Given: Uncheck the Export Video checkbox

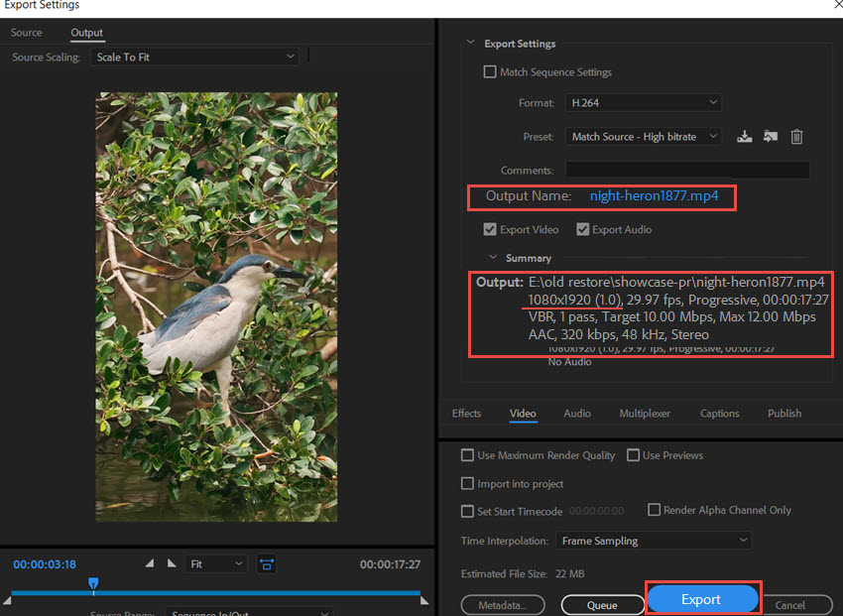Looking at the screenshot, I should tap(490, 229).
